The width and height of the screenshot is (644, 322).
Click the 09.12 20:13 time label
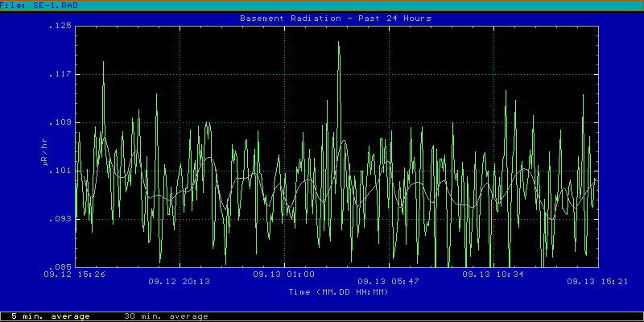point(179,282)
